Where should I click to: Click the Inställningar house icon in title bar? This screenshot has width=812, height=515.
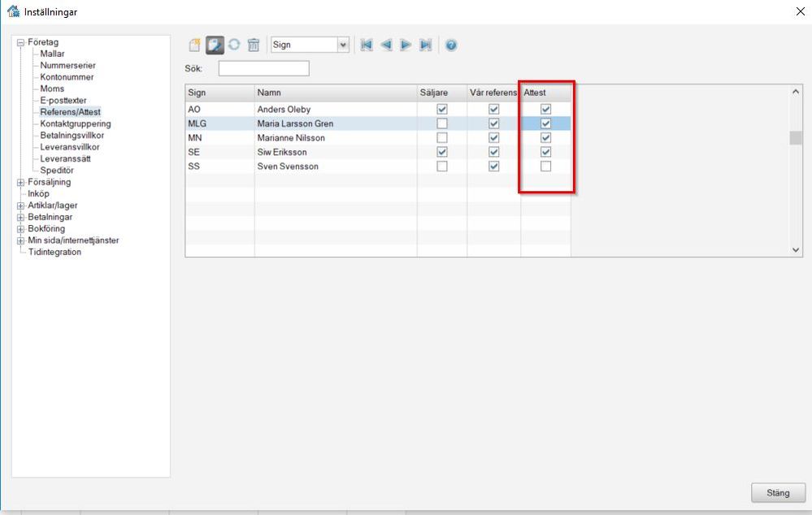point(14,11)
